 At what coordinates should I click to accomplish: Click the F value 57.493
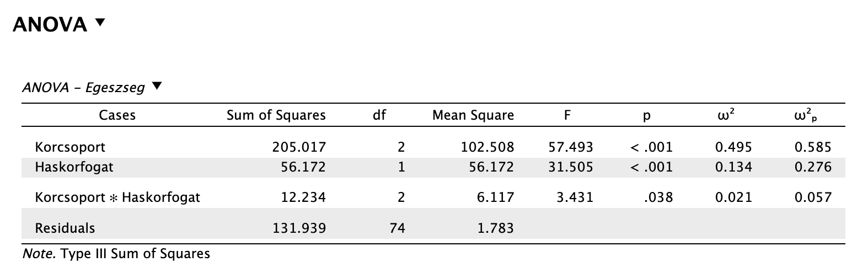point(571,147)
